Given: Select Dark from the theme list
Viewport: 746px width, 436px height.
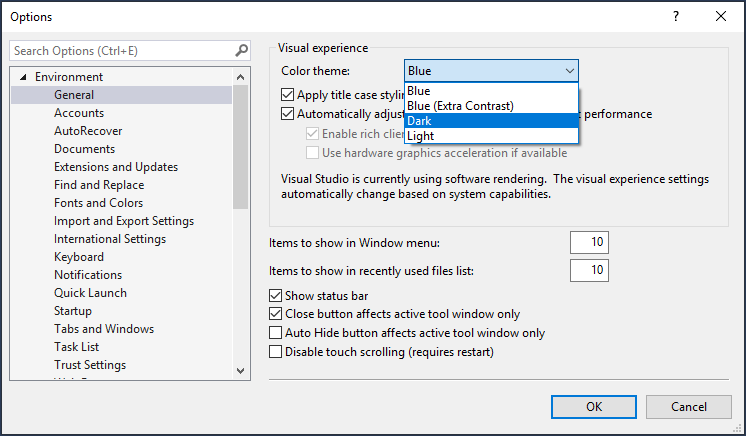Looking at the screenshot, I should (491, 120).
